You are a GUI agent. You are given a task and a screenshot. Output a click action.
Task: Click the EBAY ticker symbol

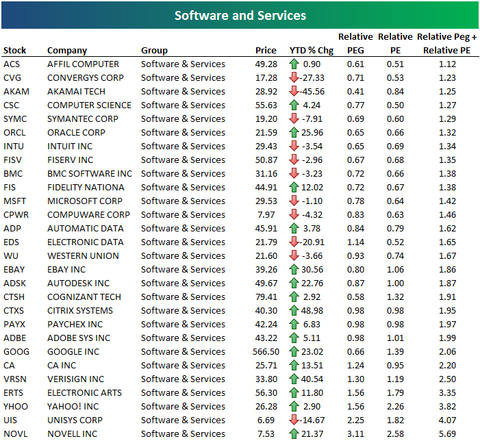pos(14,269)
